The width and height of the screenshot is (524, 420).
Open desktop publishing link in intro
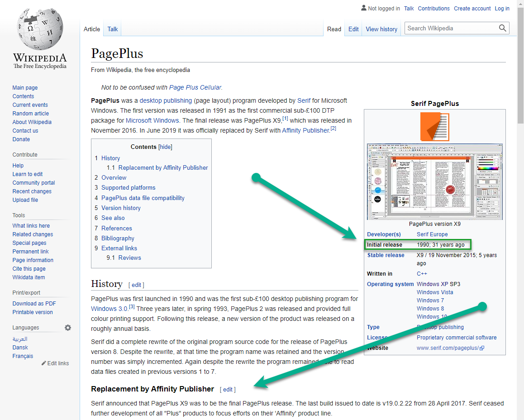166,100
